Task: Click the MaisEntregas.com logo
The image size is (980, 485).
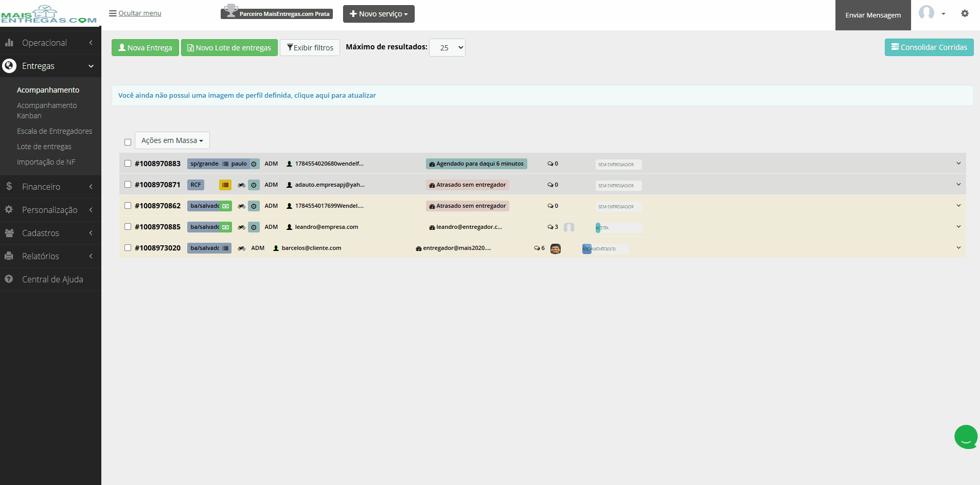Action: (x=49, y=14)
